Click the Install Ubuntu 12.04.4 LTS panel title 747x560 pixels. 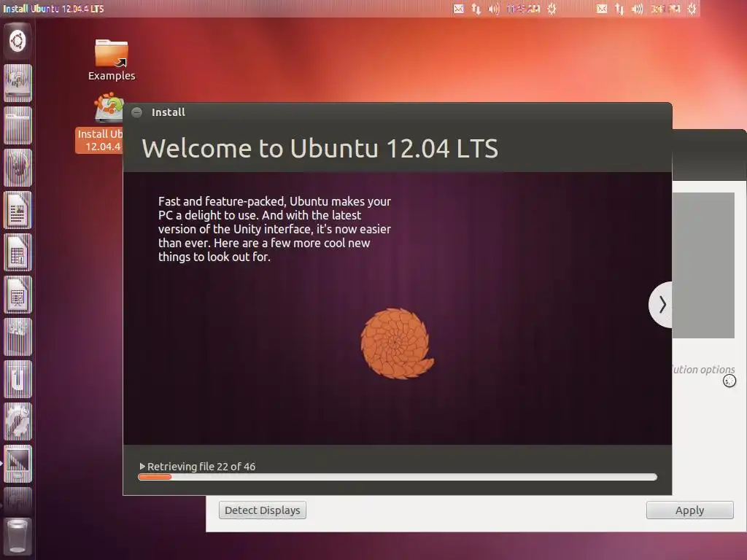pyautogui.click(x=53, y=9)
